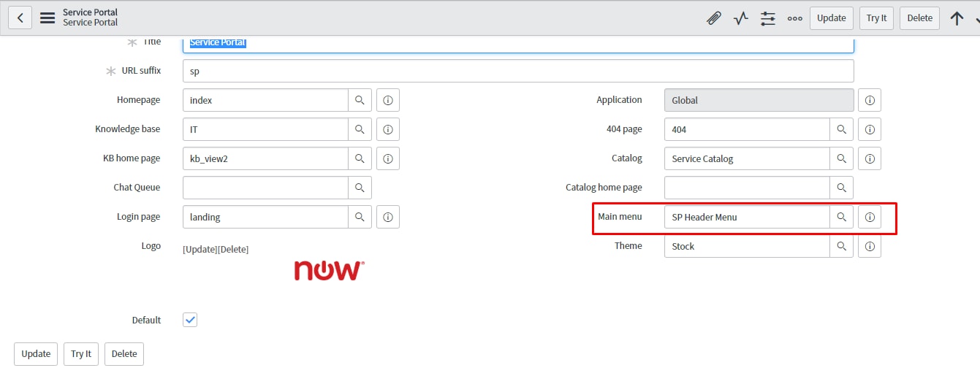Go to previous record with up arrow
The width and height of the screenshot is (980, 376).
[x=957, y=18]
